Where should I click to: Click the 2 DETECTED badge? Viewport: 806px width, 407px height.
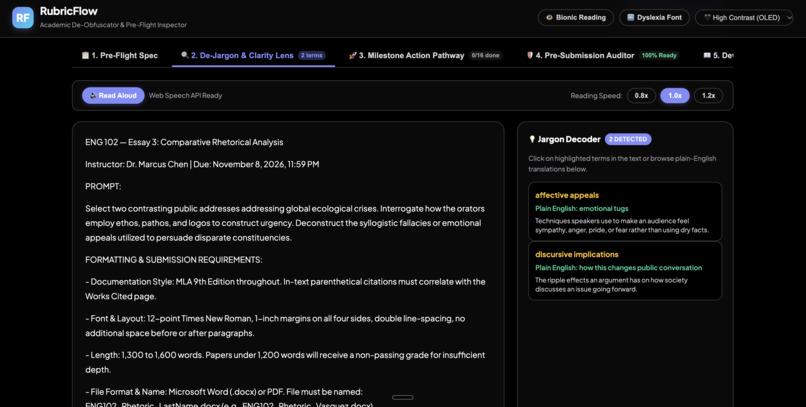(628, 139)
